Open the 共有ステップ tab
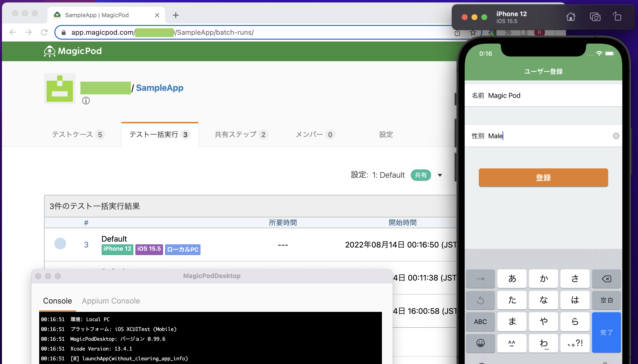Viewport: 638px width, 364px height. coord(241,134)
